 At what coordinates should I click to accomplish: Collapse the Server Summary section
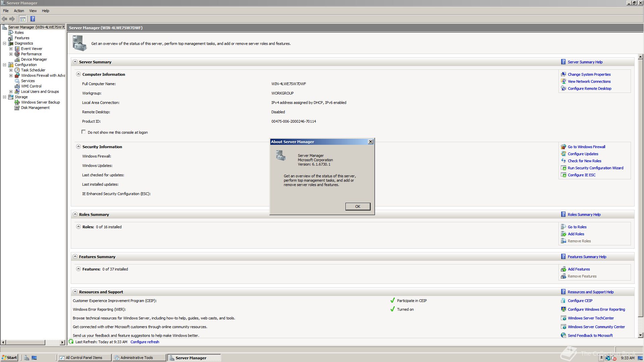pos(75,62)
